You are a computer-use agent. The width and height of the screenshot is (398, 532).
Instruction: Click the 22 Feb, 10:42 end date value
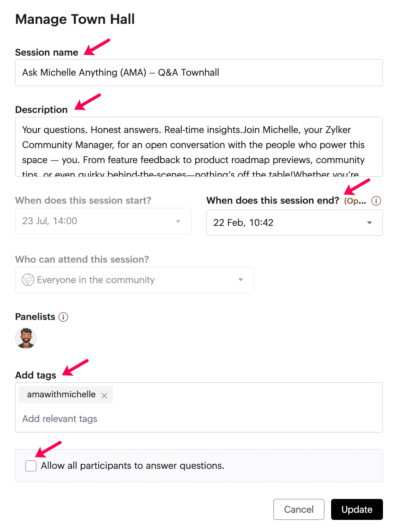[243, 223]
